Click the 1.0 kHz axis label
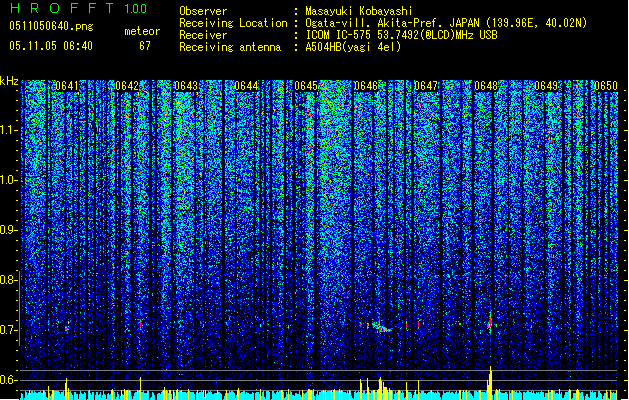Screen dimensions: 629x400 click(x=9, y=180)
